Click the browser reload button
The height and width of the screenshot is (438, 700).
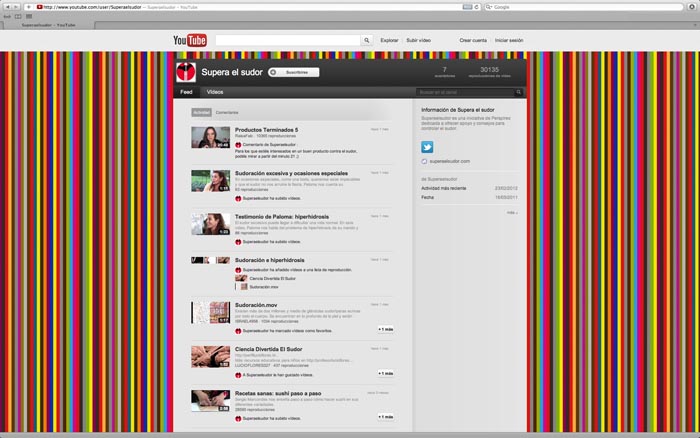point(476,7)
